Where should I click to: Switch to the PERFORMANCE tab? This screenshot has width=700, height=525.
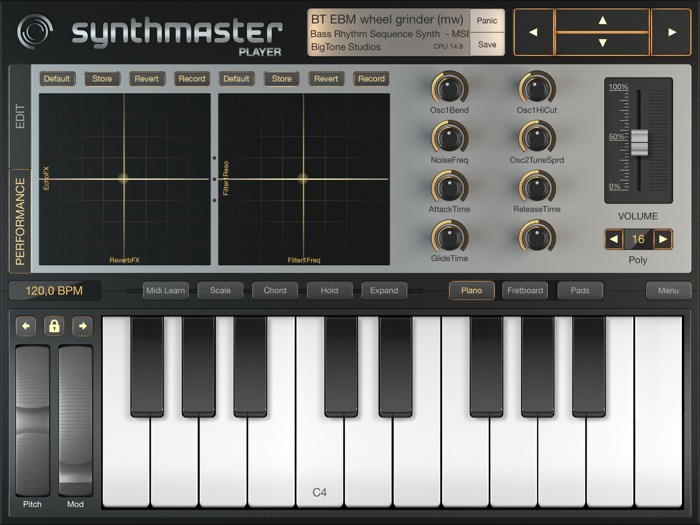point(20,221)
